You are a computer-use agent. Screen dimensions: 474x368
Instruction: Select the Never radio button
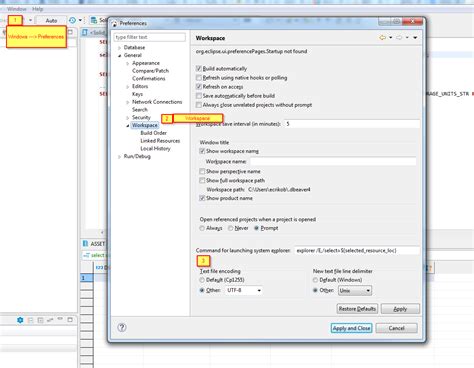click(x=231, y=228)
